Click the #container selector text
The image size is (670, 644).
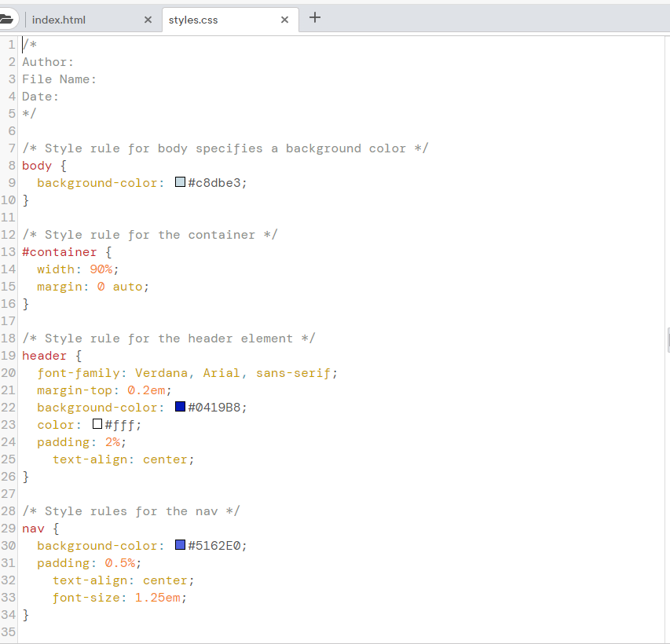click(59, 251)
